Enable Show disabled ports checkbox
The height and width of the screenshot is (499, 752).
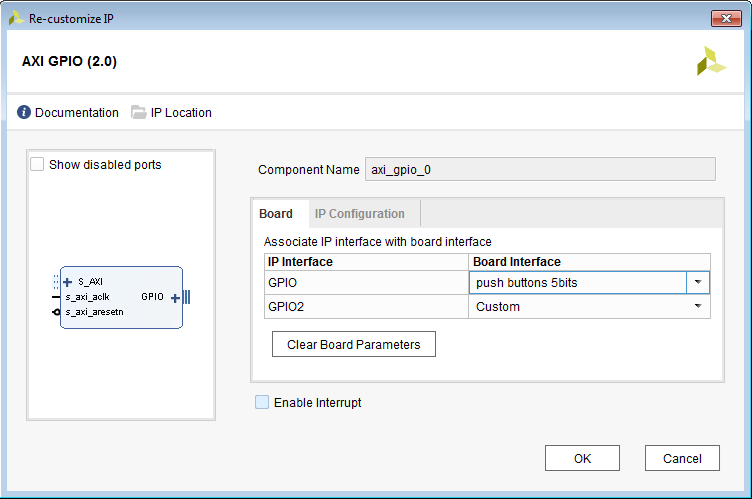point(38,165)
